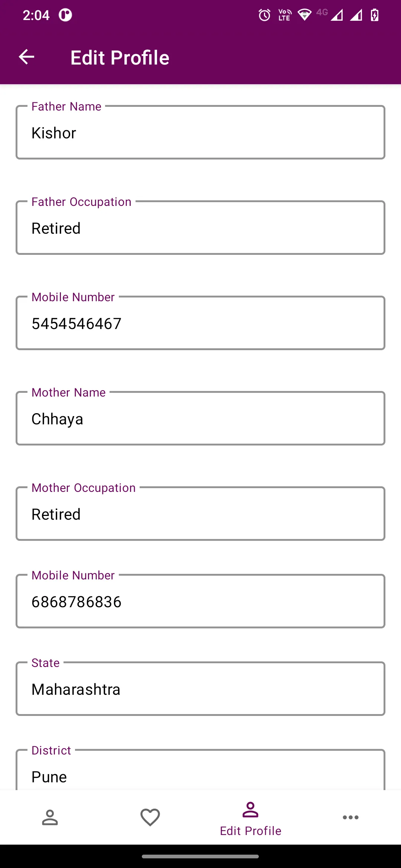Tap the VoLTE status indicator

point(285,15)
